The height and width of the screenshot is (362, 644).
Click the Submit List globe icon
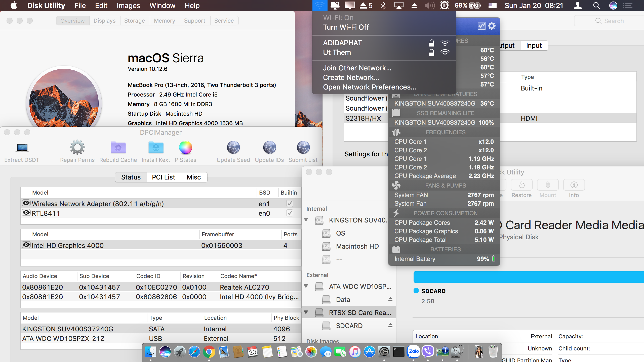pos(303,148)
